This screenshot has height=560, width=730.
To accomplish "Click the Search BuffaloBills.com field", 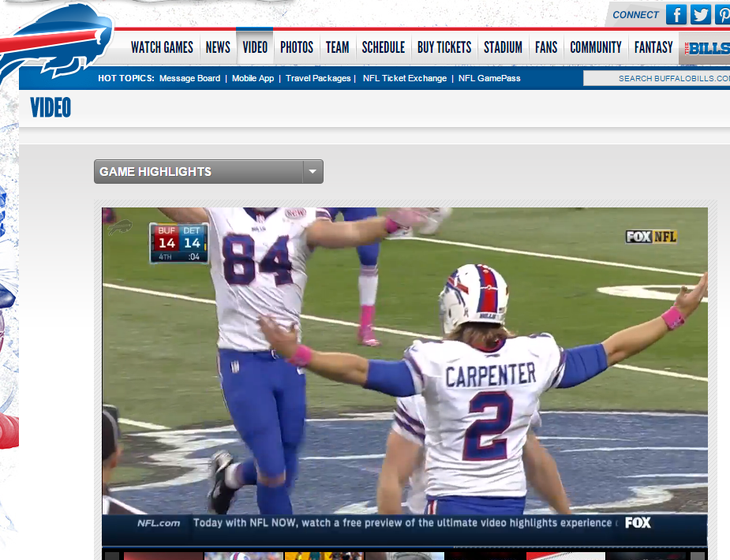I will [x=657, y=78].
